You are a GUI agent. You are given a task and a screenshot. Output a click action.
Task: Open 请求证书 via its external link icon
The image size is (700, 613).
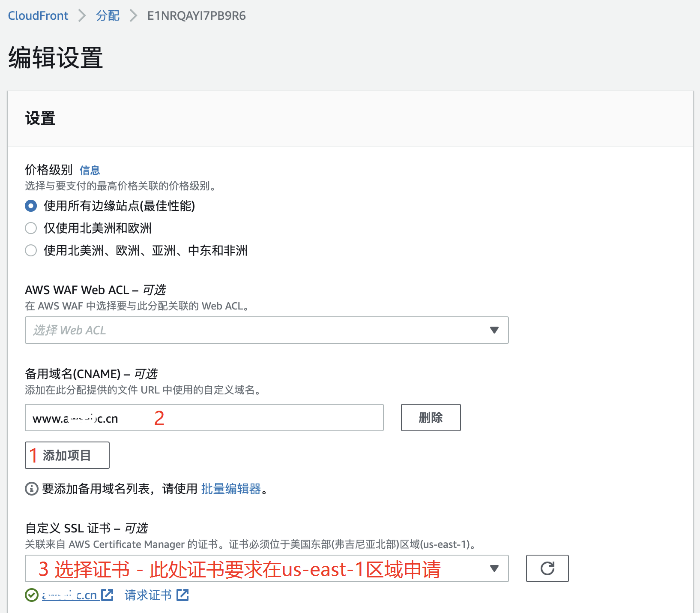tap(183, 595)
